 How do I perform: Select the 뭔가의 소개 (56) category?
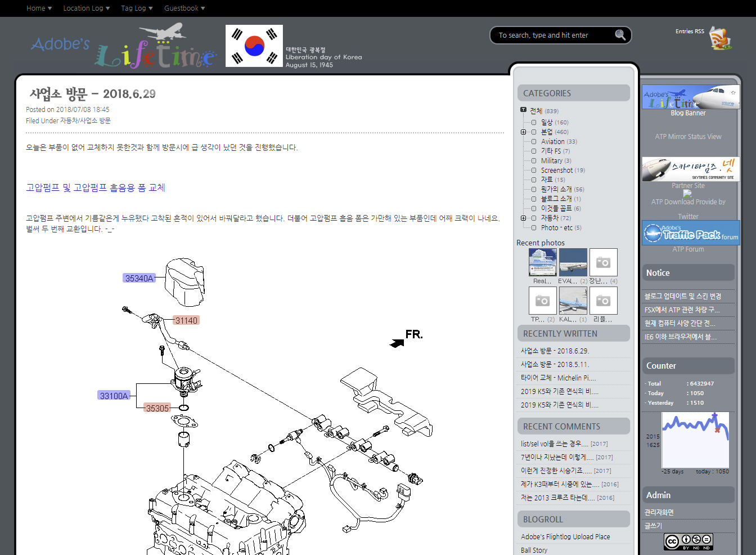pyautogui.click(x=562, y=189)
